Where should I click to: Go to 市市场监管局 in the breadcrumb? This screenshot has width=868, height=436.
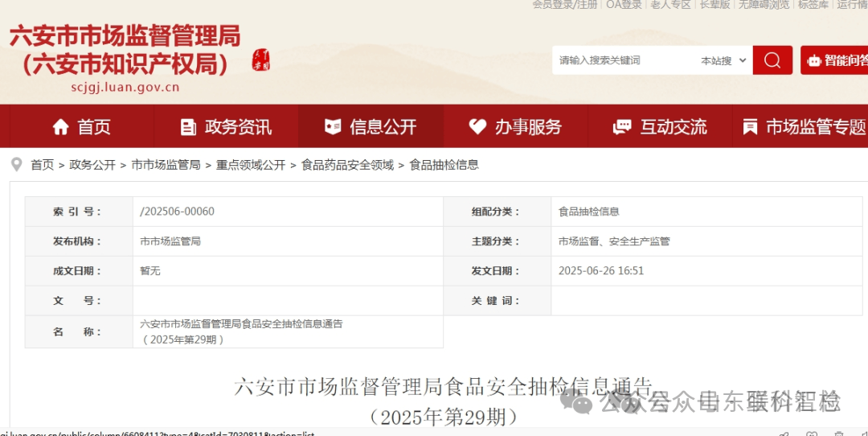tap(166, 165)
